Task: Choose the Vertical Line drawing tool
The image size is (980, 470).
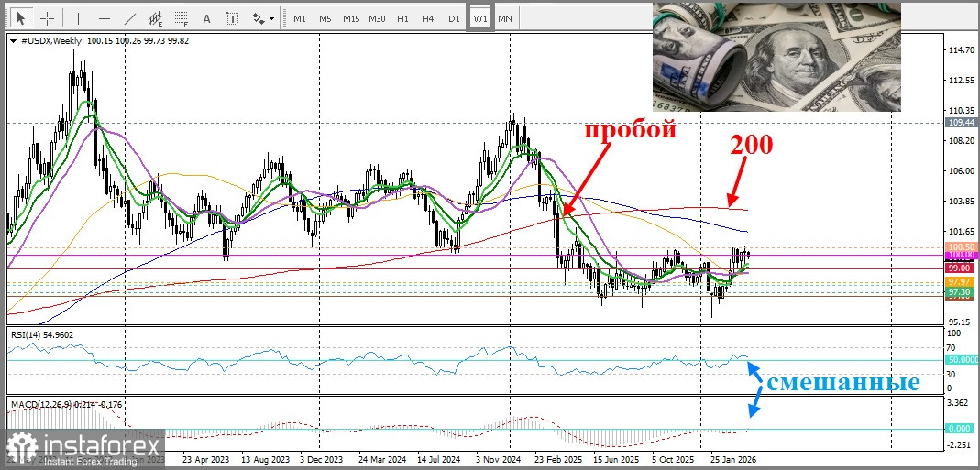Action: (x=78, y=18)
